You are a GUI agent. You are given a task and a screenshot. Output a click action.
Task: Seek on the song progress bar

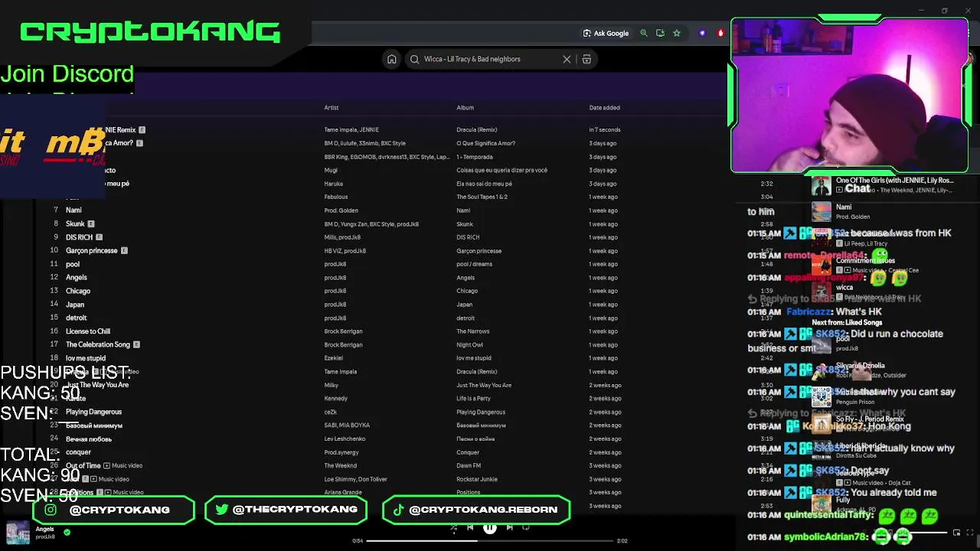490,541
